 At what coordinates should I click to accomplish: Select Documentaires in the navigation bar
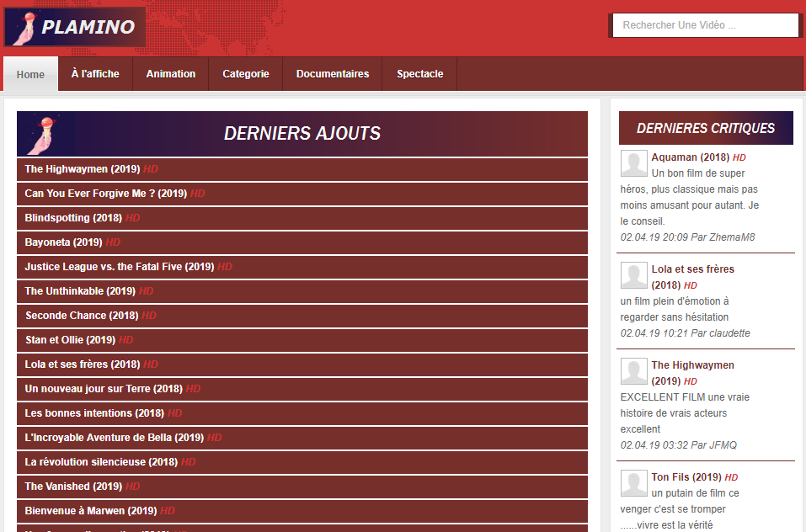pyautogui.click(x=333, y=74)
